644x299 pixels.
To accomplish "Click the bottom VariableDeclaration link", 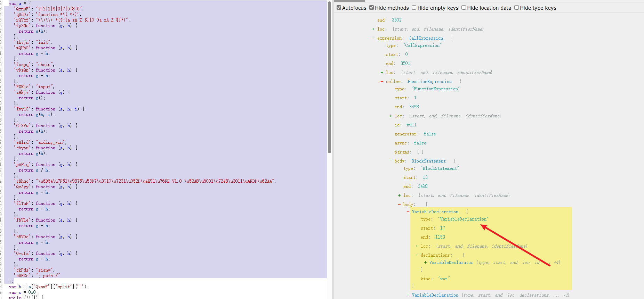I will point(435,295).
